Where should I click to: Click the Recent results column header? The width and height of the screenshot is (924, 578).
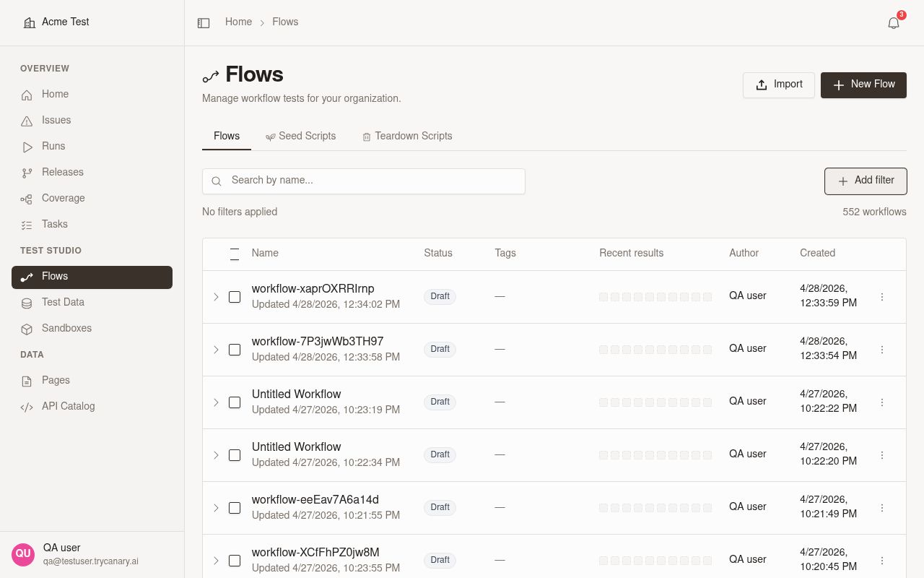click(x=632, y=253)
